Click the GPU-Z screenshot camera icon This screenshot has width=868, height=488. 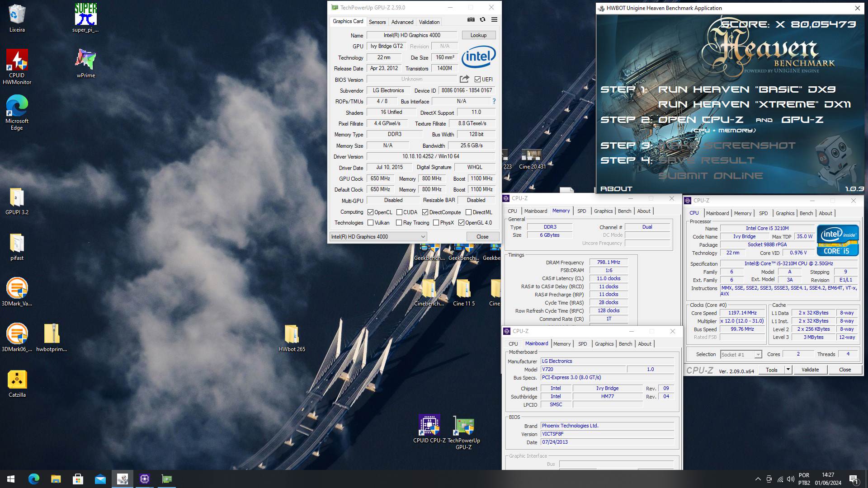(471, 20)
